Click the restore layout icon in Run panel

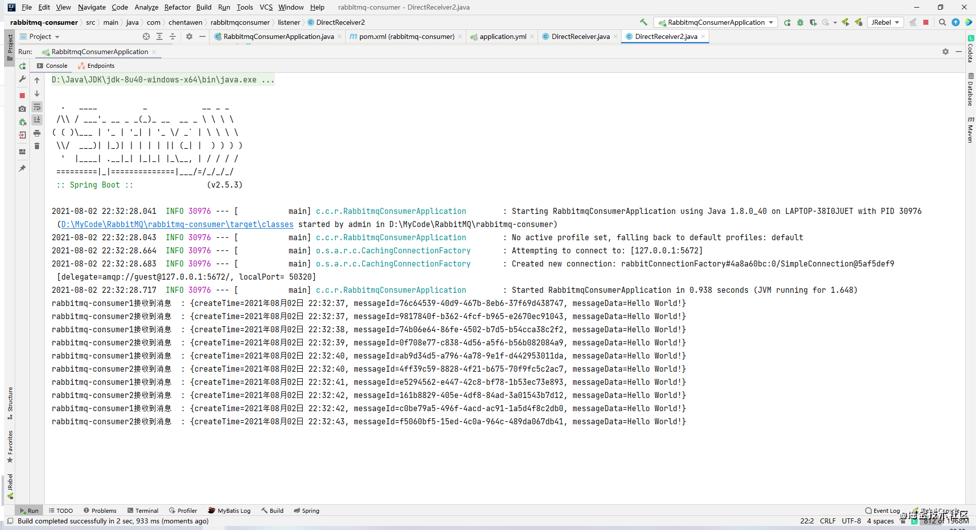coord(22,151)
